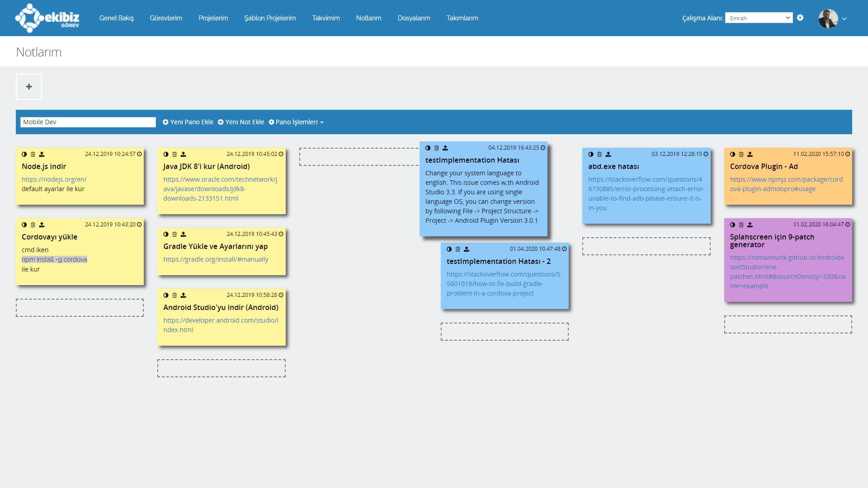This screenshot has height=488, width=868.
Task: Open npmjs cordova-plugin-admobpro link
Action: tap(786, 184)
